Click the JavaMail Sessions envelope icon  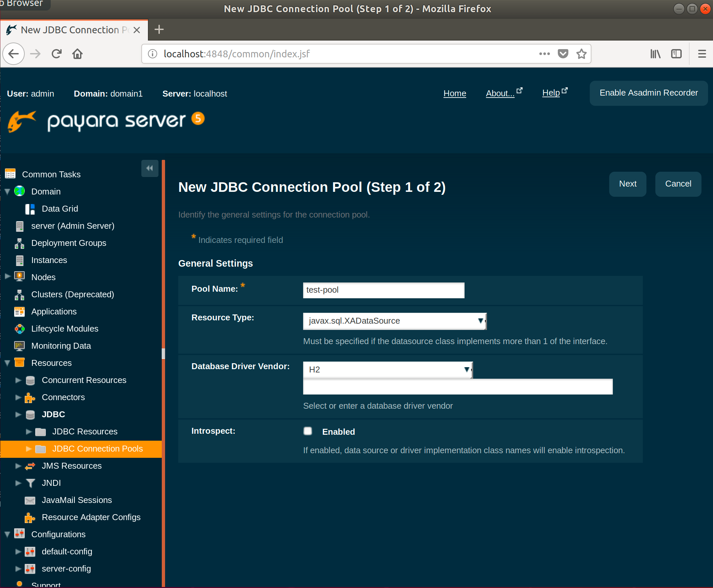[30, 500]
